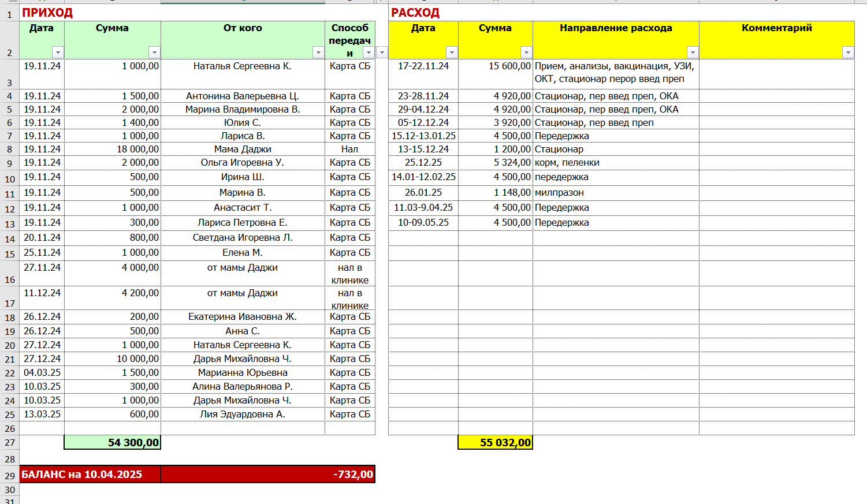
Task: Select the cell Марина Владимировна В.
Action: pyautogui.click(x=243, y=109)
